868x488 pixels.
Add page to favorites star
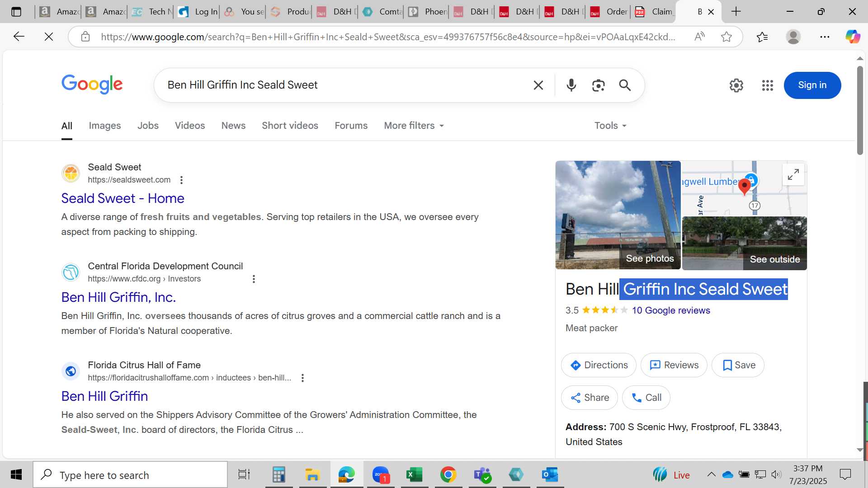coord(726,37)
